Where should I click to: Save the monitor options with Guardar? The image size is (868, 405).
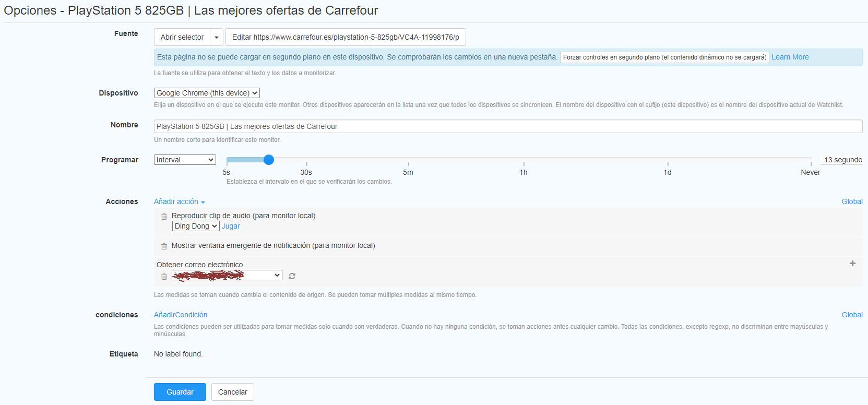pos(180,392)
